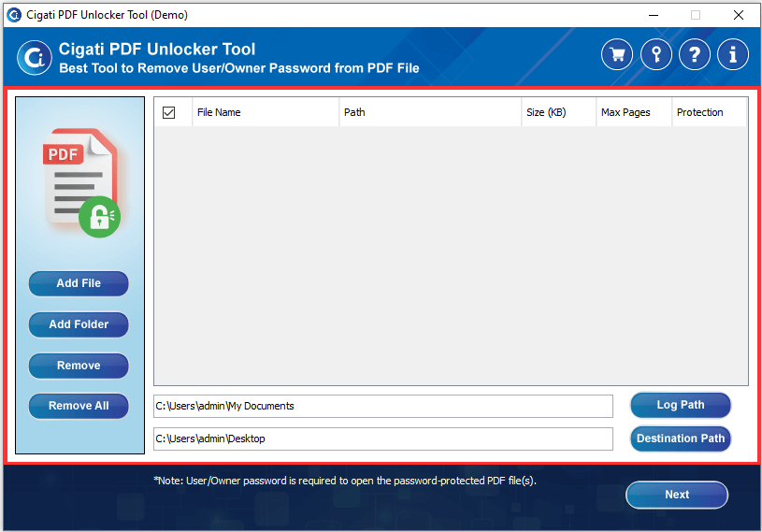Click the Add Folder button

pyautogui.click(x=79, y=324)
